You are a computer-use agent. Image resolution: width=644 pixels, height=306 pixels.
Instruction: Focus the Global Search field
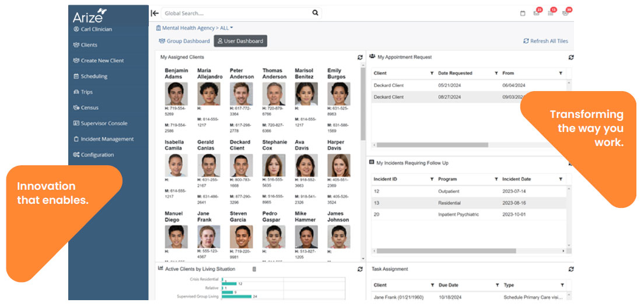click(241, 13)
